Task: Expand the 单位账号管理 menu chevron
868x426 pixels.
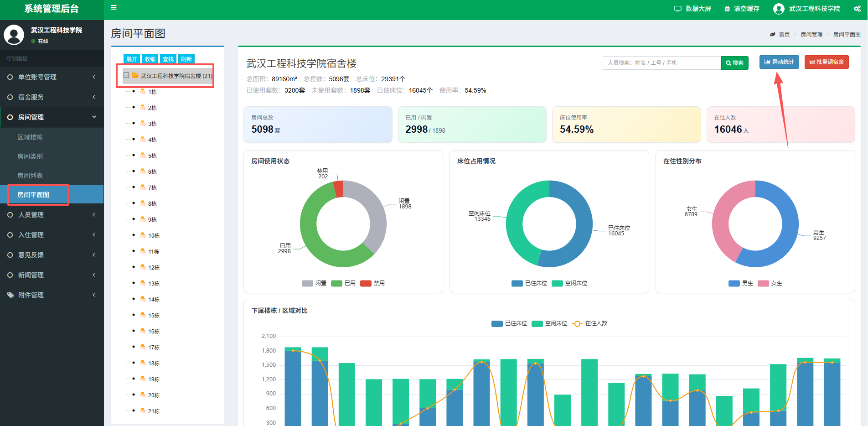Action: (x=94, y=77)
